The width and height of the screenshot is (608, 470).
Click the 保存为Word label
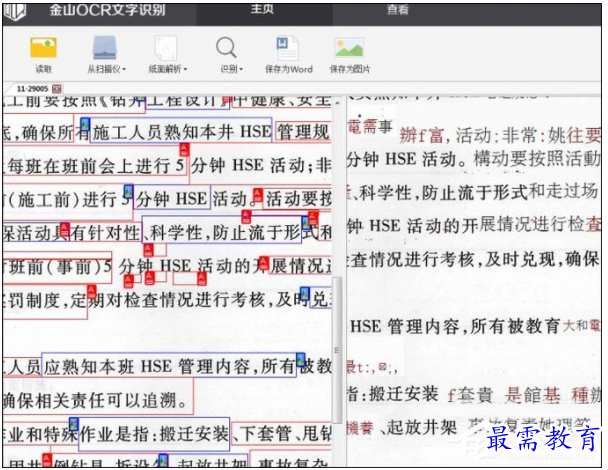pyautogui.click(x=289, y=69)
